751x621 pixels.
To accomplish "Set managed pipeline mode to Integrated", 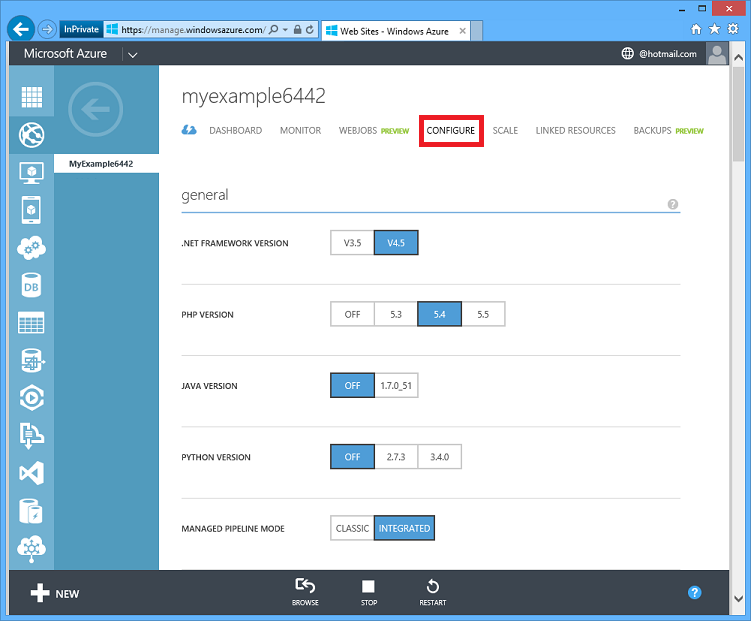I will tap(404, 528).
